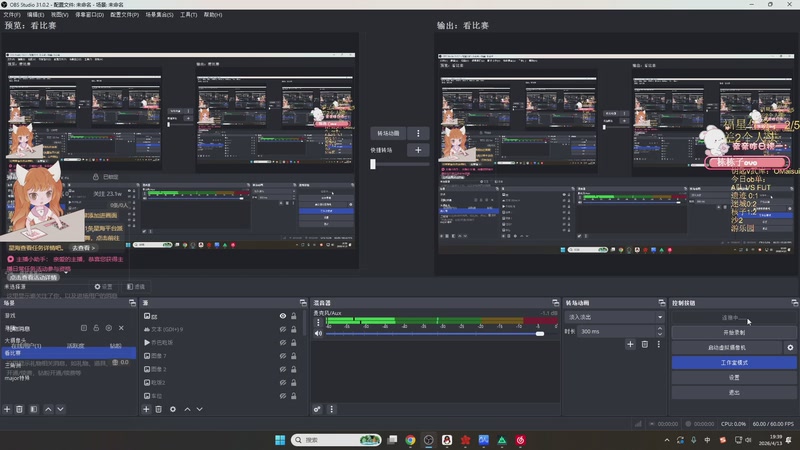Float the audio mixer dock panel
The width and height of the screenshot is (800, 450).
555,303
